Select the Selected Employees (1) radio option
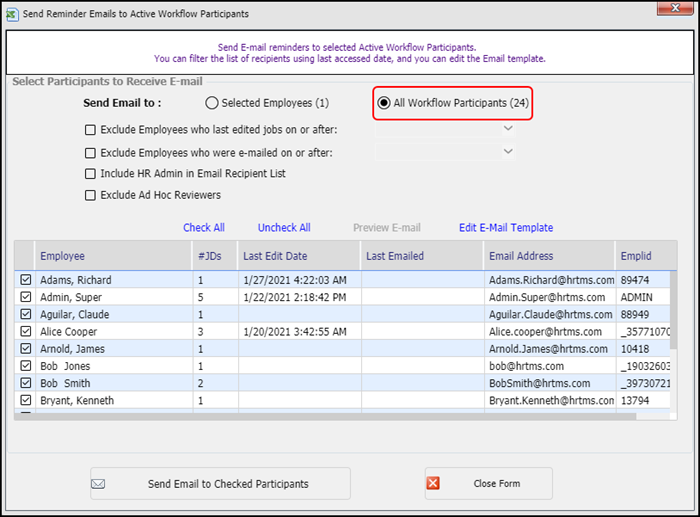 pos(211,103)
